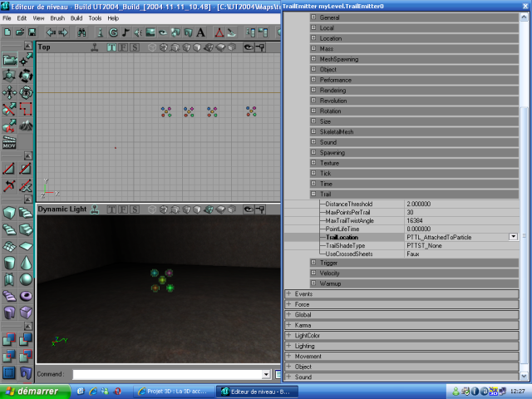Viewport: 532px width, 399px height.
Task: Toggle realtime preview joystick in Top viewport
Action: (95, 47)
